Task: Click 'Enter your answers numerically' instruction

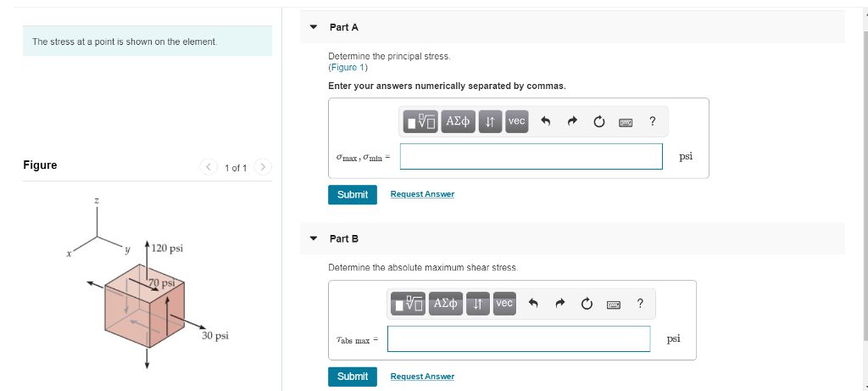Action: click(448, 87)
